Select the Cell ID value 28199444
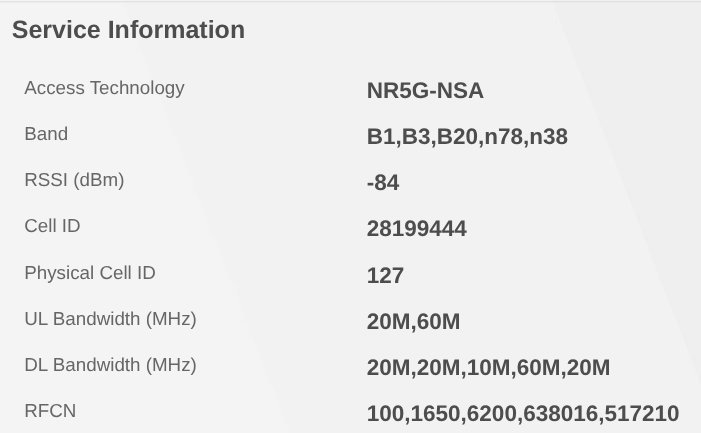The image size is (701, 433). tap(416, 228)
